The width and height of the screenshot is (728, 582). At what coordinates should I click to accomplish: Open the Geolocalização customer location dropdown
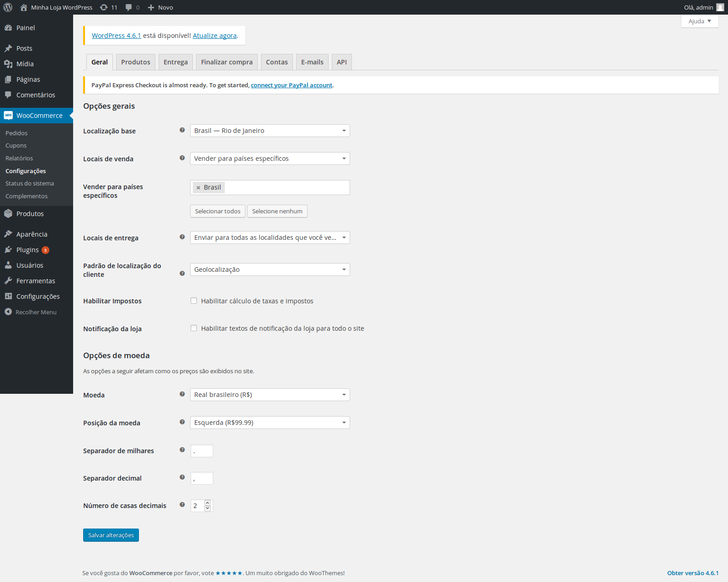pos(270,270)
